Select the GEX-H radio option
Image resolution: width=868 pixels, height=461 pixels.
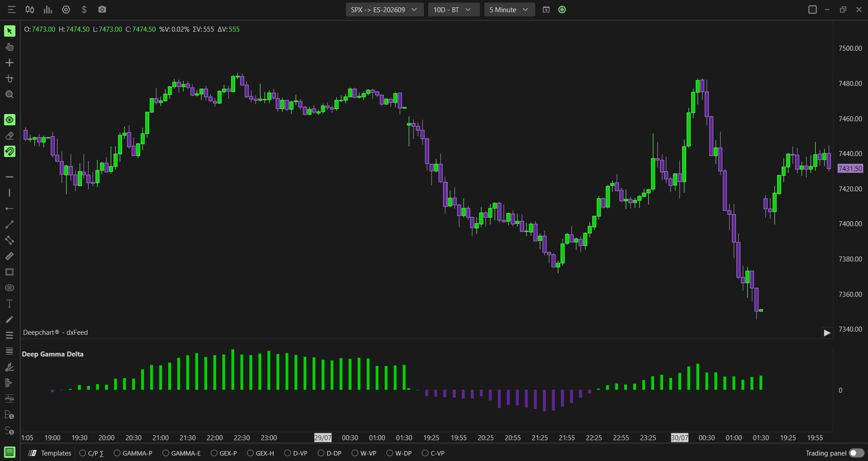(261, 453)
